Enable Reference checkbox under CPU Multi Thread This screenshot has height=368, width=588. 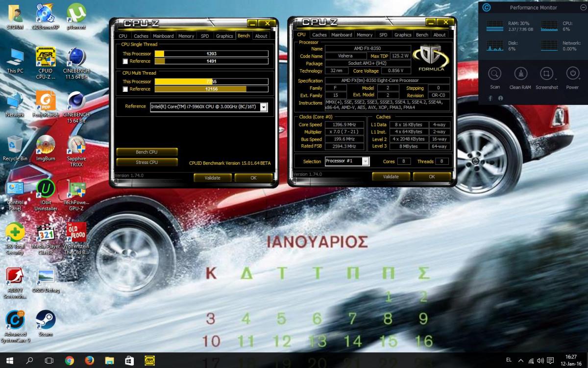[x=126, y=89]
